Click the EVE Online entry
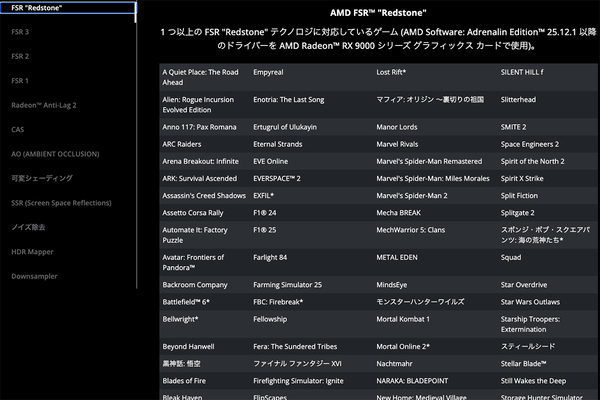Viewport: 600px width, 400px height. click(x=271, y=162)
